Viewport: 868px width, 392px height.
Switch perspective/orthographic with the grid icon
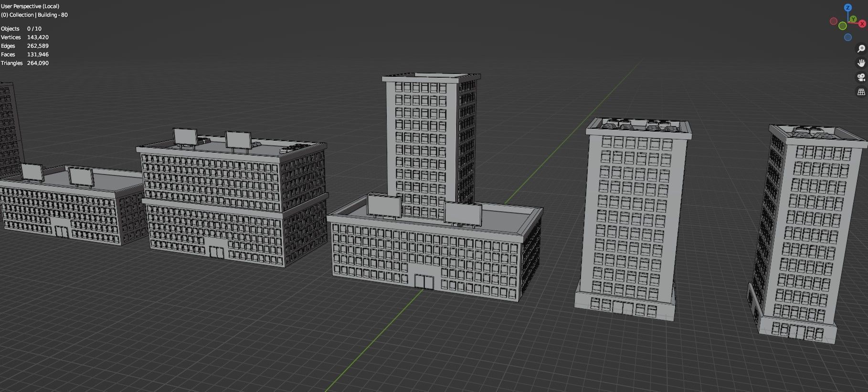click(x=861, y=92)
